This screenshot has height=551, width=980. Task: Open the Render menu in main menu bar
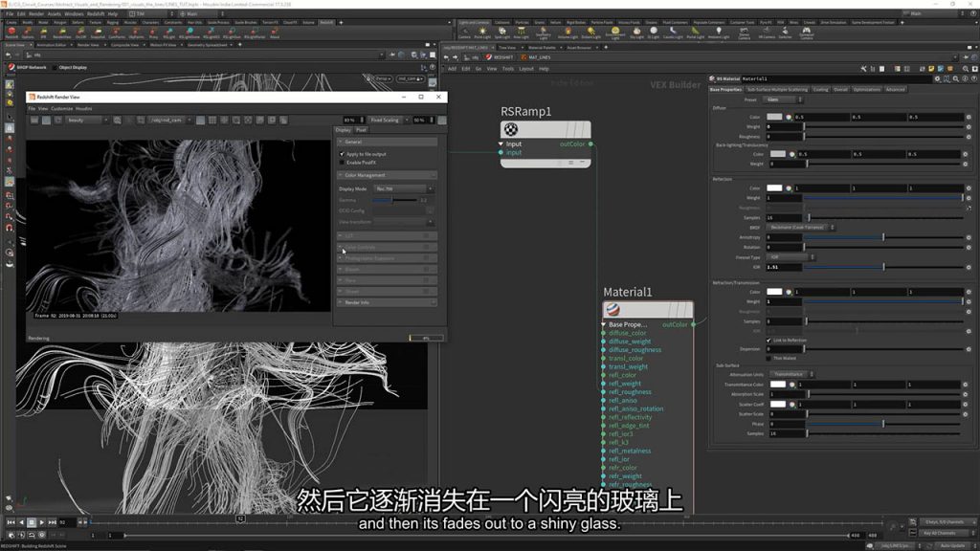point(36,13)
